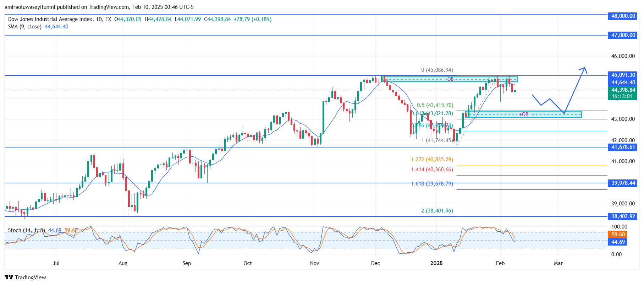This screenshot has width=644, height=285.
Task: Click the Stoch 44.69 blue value tag
Action: [x=617, y=242]
